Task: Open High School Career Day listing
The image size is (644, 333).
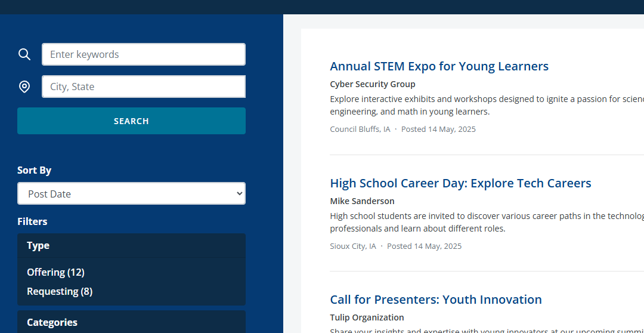Action: [460, 183]
